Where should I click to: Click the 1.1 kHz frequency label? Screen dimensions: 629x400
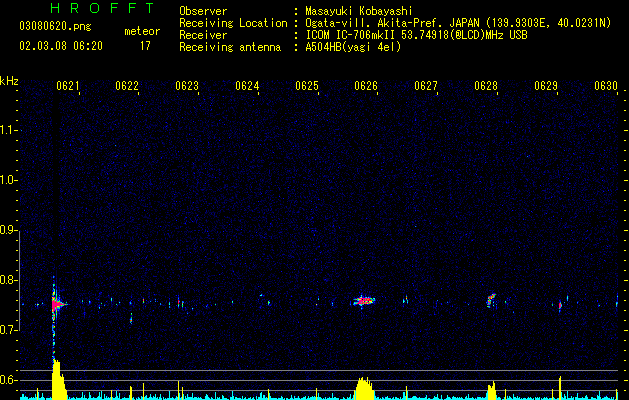[8, 130]
